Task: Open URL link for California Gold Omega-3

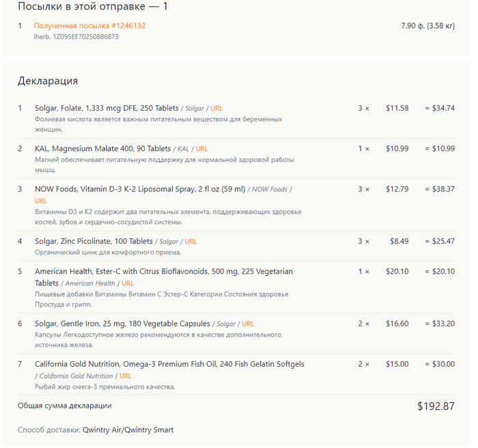Action: [x=125, y=376]
